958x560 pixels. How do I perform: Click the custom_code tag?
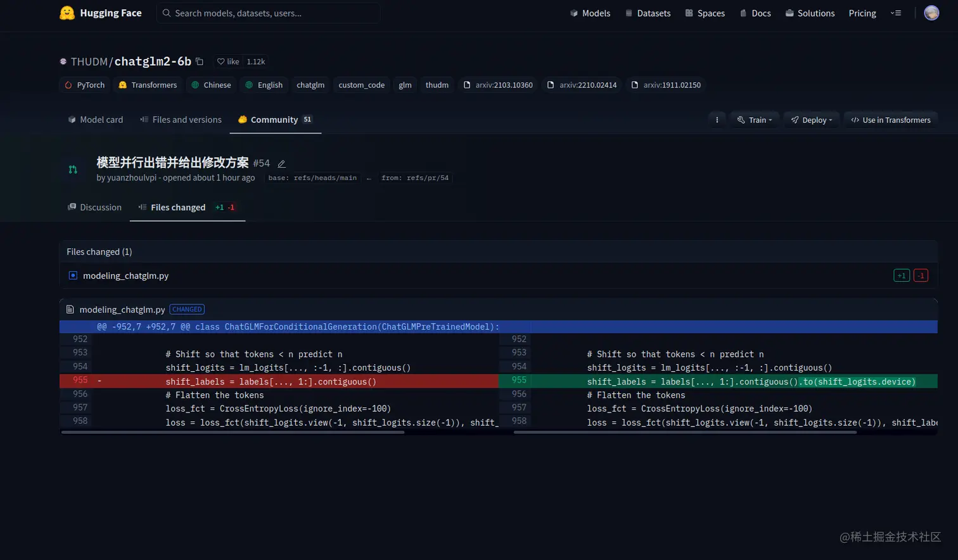coord(361,85)
